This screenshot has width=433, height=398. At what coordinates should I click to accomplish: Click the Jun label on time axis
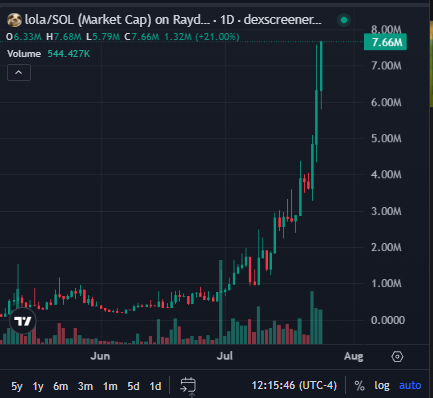tap(100, 356)
